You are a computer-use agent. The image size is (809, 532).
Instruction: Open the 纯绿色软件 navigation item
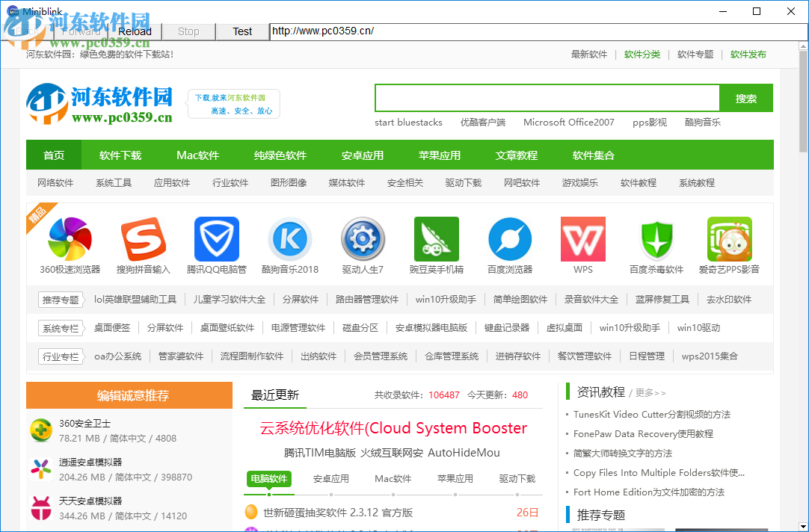click(280, 155)
